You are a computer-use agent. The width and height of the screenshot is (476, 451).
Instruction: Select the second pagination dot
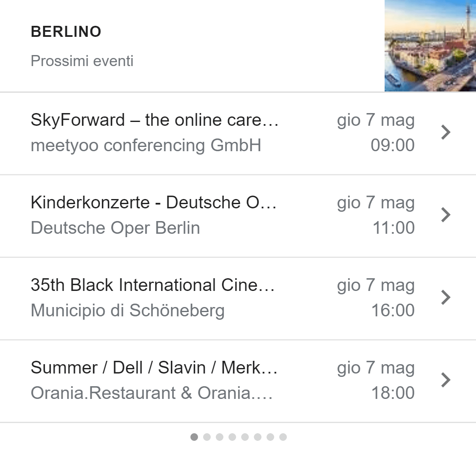207,437
